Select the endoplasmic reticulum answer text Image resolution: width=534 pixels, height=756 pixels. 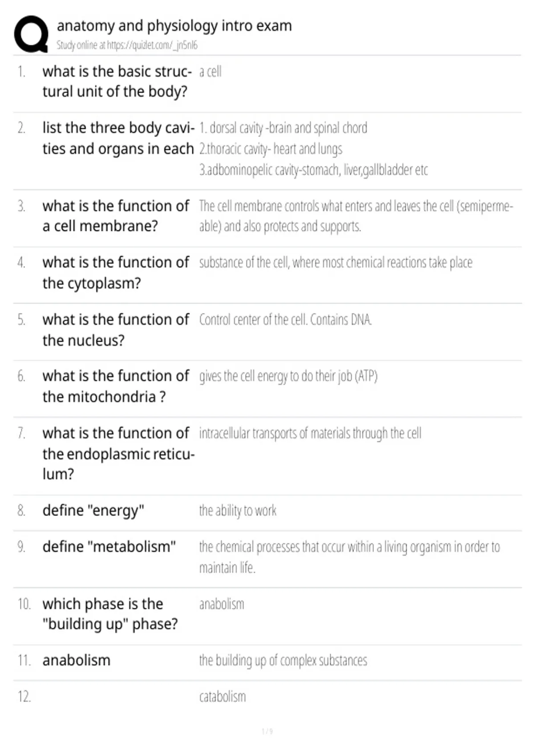coord(310,433)
